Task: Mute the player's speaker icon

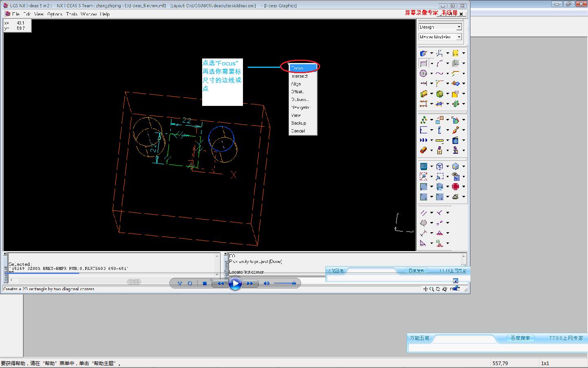Action: click(x=266, y=283)
